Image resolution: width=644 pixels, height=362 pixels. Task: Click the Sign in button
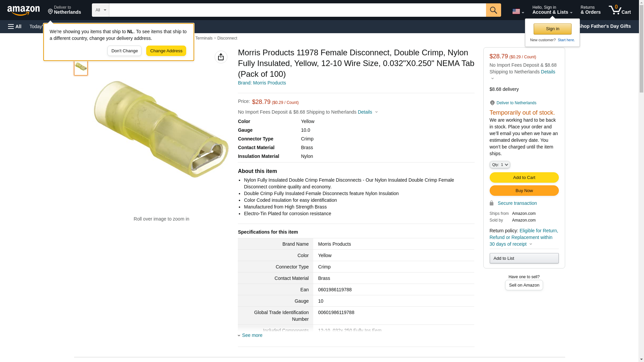(x=552, y=29)
